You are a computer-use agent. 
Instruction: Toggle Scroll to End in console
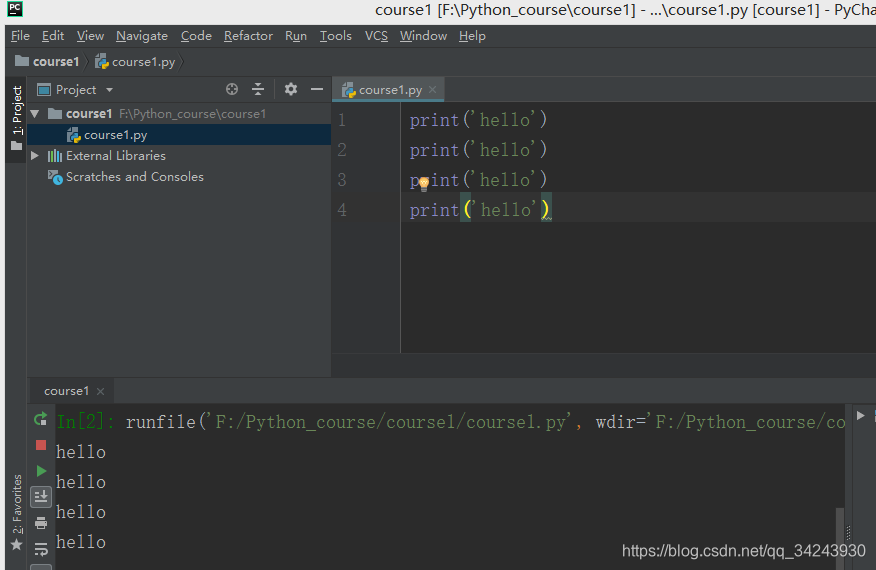(41, 497)
